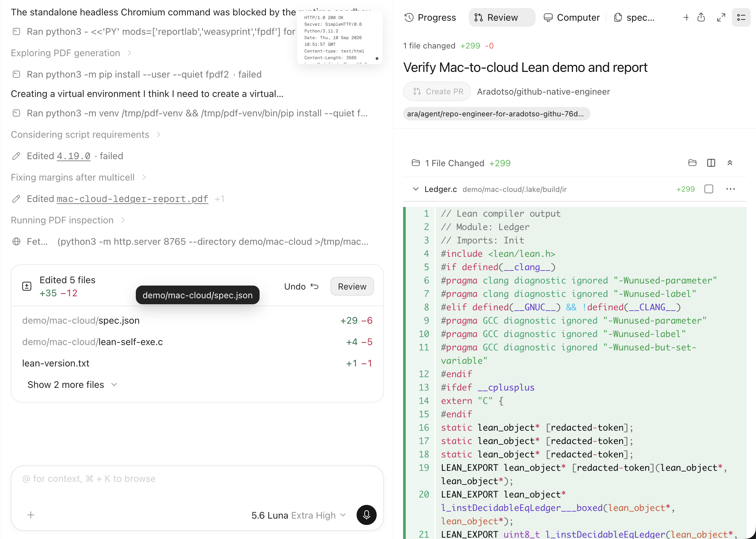Click the terminal icon beside python3 -m venv
Image resolution: width=756 pixels, height=539 pixels.
pos(16,113)
